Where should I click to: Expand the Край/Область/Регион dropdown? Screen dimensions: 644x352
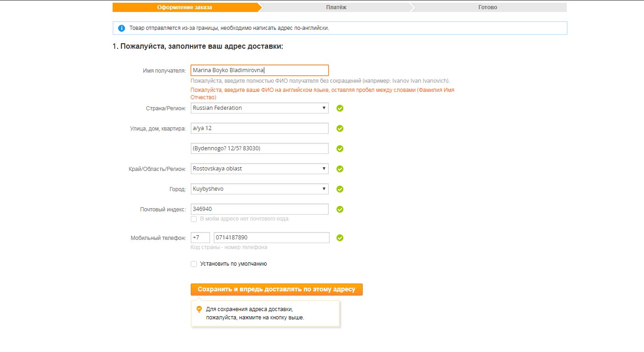pos(259,169)
